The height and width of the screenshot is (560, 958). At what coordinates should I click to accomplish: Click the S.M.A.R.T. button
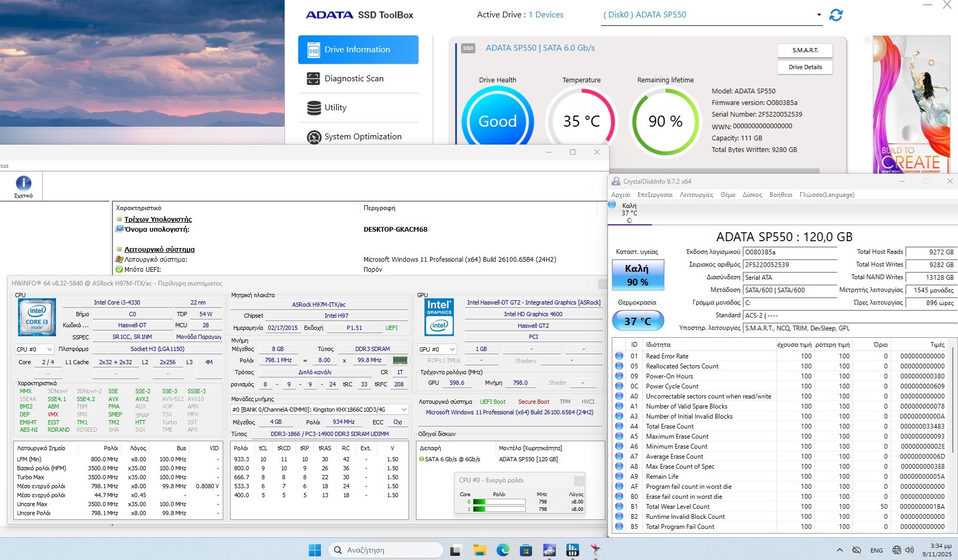(805, 50)
